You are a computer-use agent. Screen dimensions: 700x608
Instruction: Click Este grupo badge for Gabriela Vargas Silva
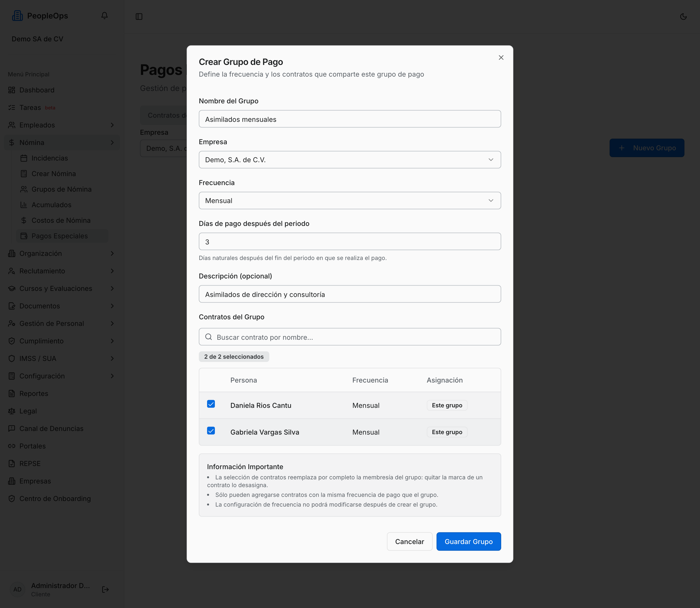coord(447,432)
